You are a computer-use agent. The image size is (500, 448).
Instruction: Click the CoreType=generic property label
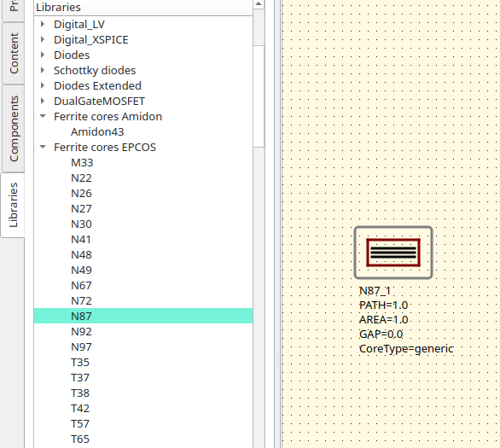[x=406, y=348]
